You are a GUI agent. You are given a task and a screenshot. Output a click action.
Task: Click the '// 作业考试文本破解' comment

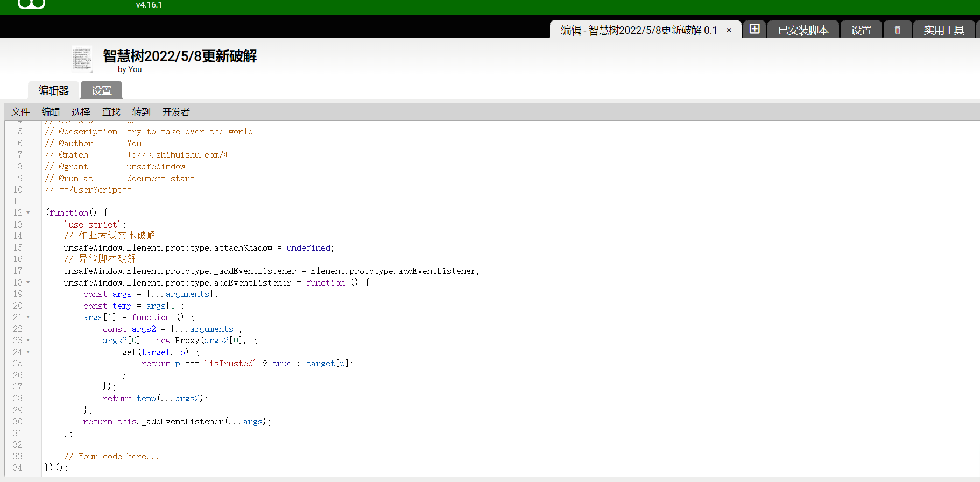coord(110,236)
